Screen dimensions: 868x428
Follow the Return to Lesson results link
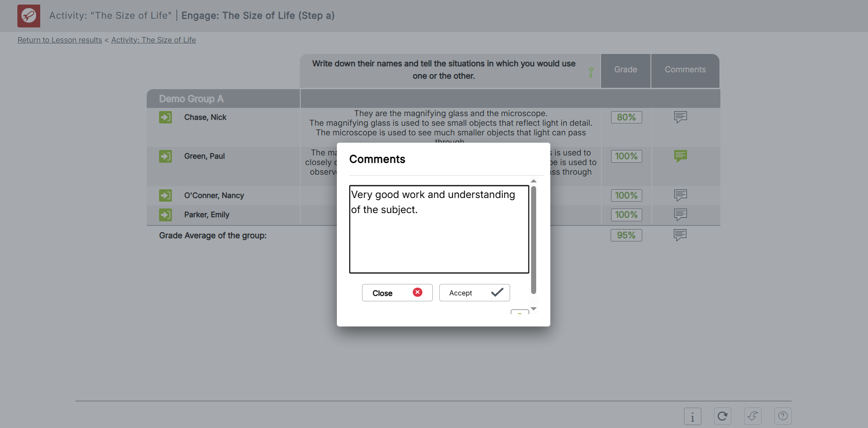coord(60,40)
